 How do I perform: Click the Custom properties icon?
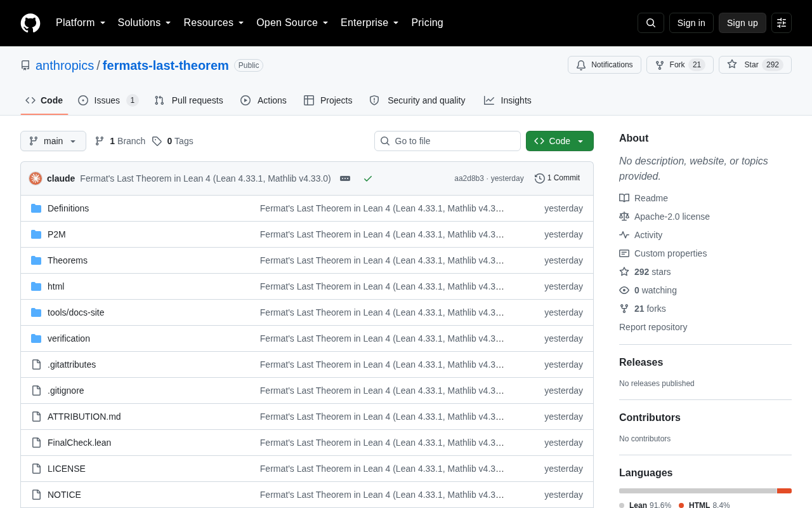pos(624,253)
